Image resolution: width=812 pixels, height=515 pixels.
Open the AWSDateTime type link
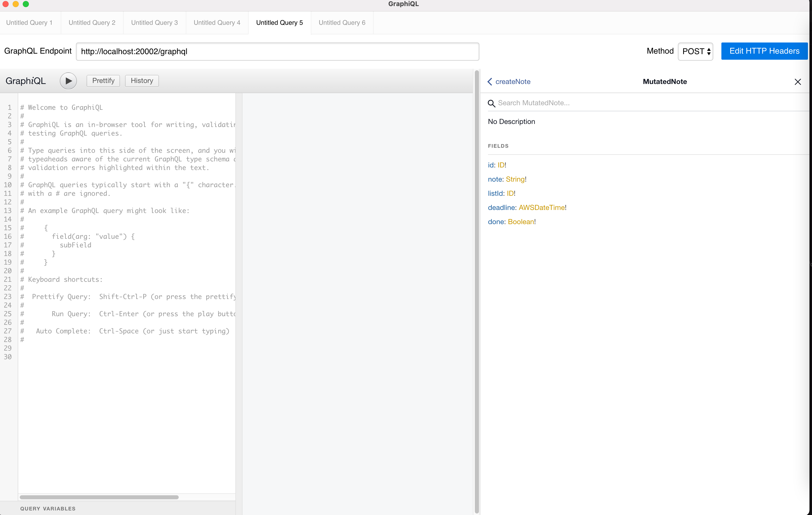tap(542, 208)
